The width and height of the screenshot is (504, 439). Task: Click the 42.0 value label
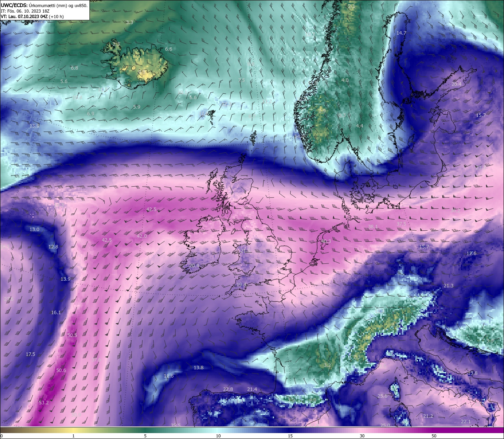(142, 236)
